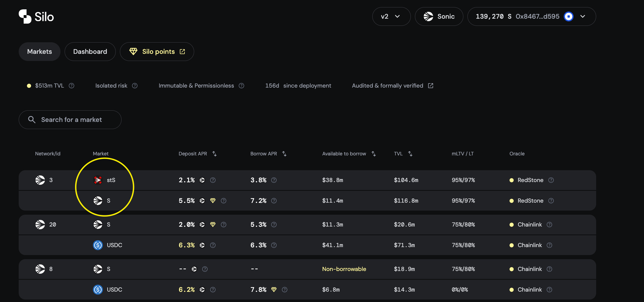Click the Silo logo
This screenshot has height=302, width=644.
(36, 16)
